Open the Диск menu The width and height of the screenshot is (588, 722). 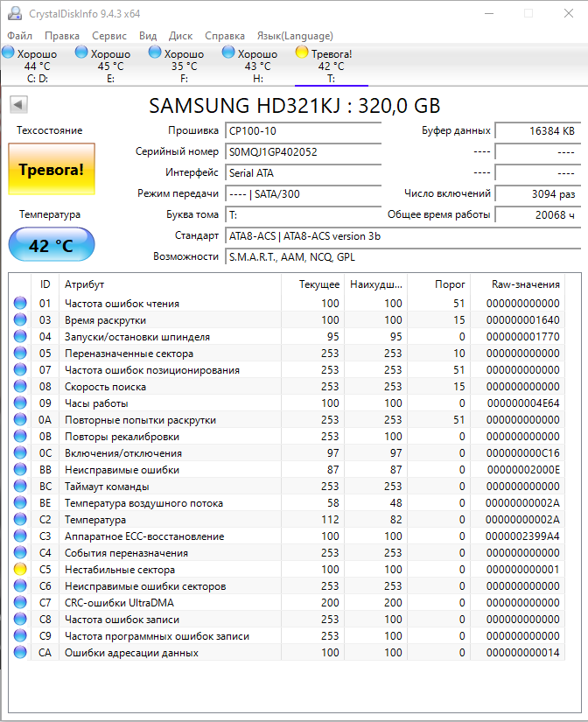click(180, 36)
